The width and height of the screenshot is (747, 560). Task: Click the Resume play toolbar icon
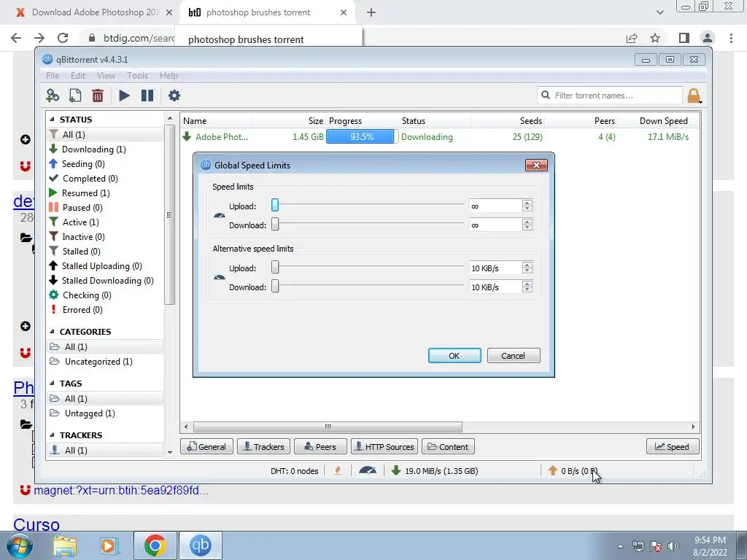pos(124,96)
